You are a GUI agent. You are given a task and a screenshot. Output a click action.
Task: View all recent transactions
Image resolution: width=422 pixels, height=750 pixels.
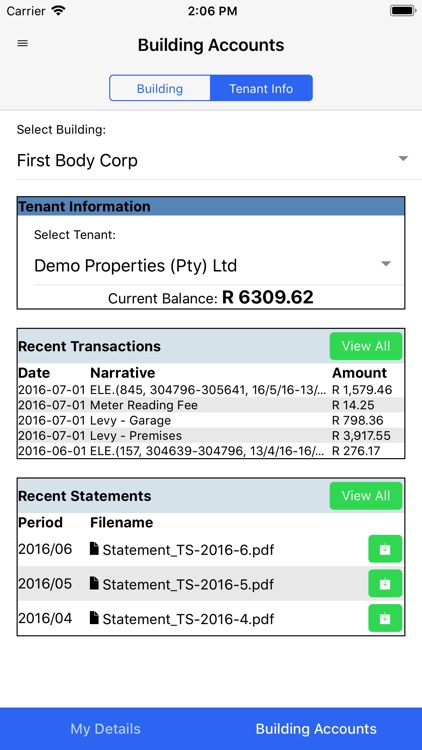[x=366, y=346]
